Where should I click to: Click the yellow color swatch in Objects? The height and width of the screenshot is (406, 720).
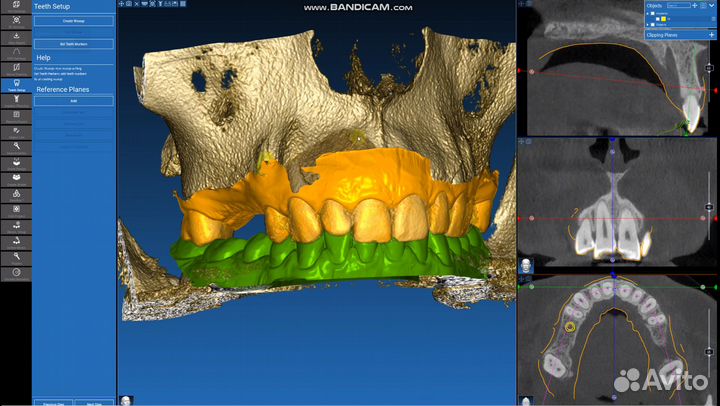[663, 19]
